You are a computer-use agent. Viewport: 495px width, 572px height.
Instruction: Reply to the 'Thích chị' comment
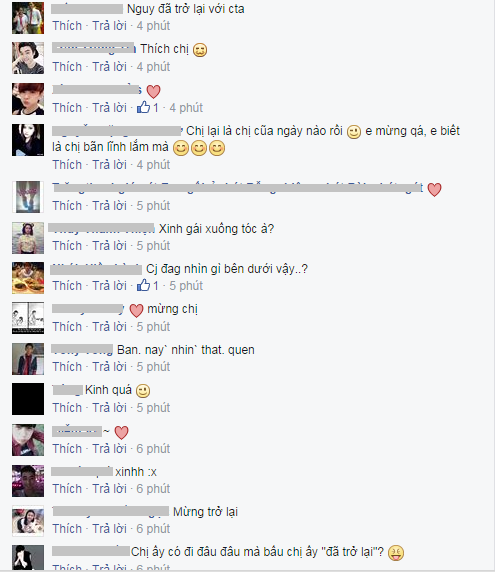109,67
